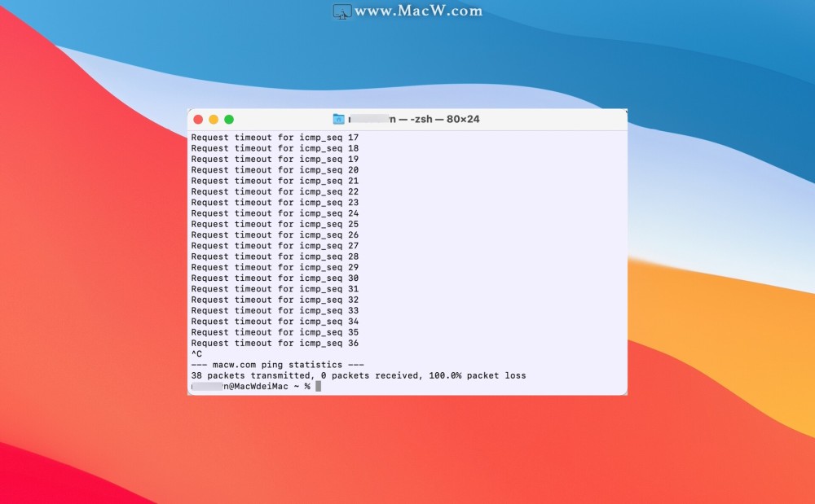Close the Terminal window with red button

tap(198, 120)
